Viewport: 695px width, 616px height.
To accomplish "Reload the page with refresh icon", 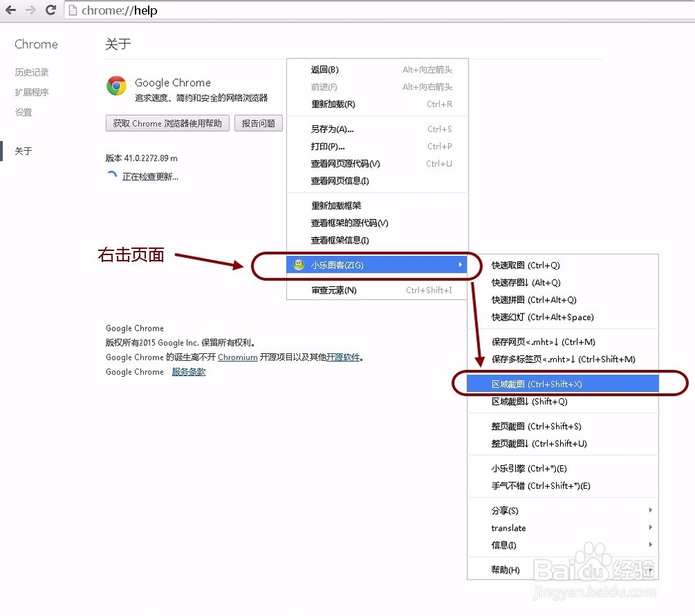I will [51, 10].
